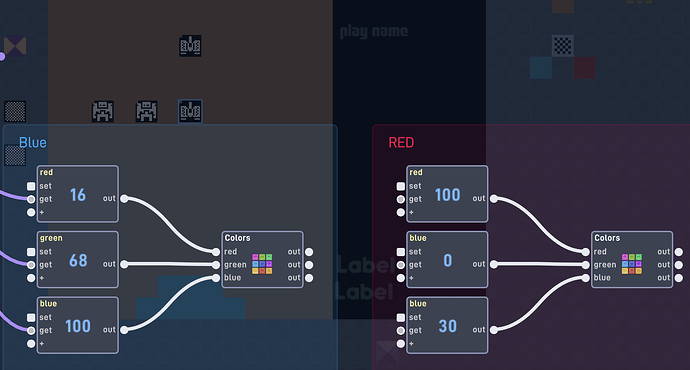Click the dark checkered tile above the red square
This screenshot has width=690, height=370.
coord(562,46)
